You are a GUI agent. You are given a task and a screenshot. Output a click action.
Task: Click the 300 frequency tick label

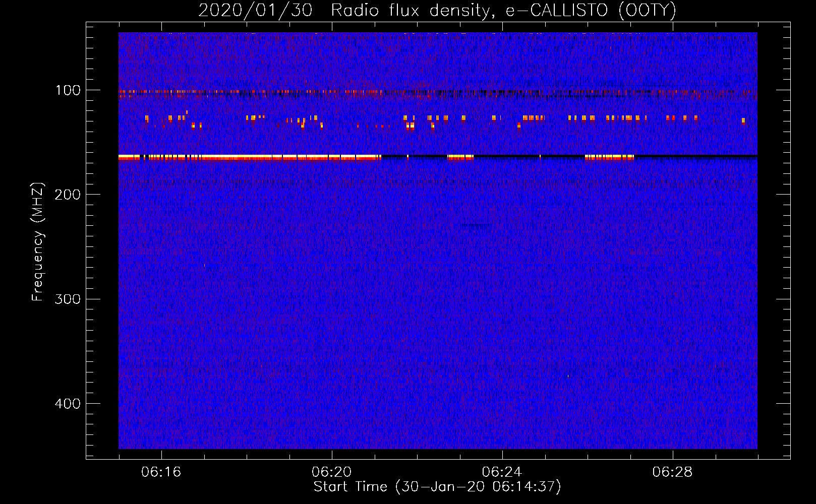pos(67,299)
